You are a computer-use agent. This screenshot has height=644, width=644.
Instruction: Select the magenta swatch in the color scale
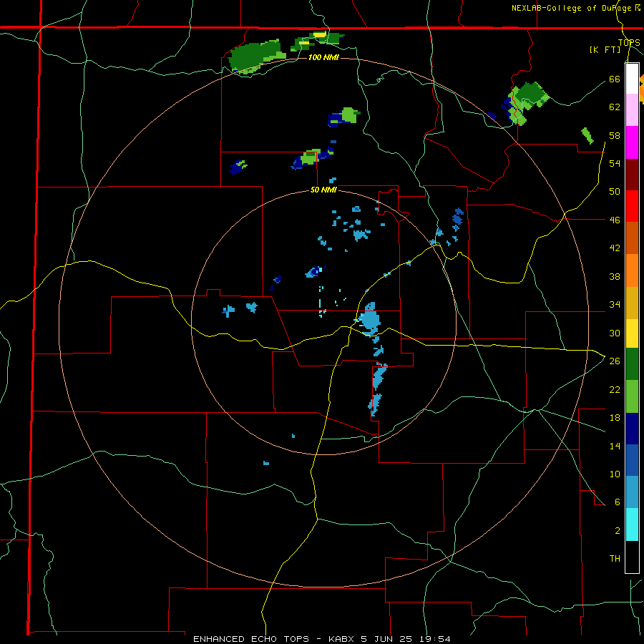point(632,142)
